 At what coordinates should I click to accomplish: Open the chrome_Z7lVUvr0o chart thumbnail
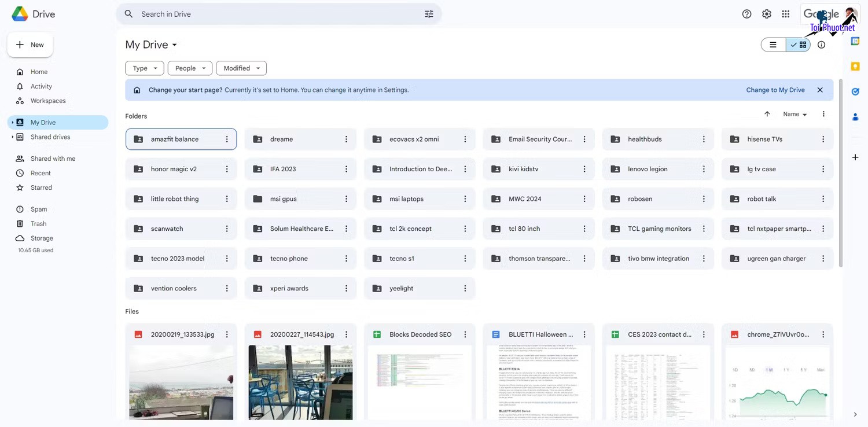click(777, 382)
